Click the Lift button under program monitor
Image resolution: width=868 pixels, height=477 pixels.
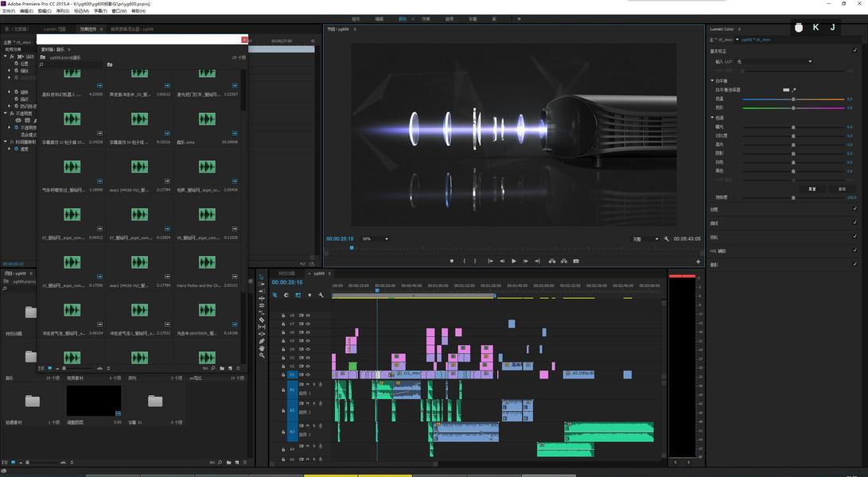[552, 262]
